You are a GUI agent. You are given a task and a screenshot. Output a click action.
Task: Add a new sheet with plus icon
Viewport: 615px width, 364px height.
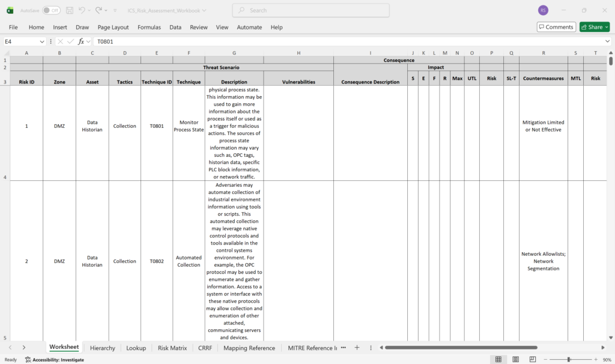point(357,348)
